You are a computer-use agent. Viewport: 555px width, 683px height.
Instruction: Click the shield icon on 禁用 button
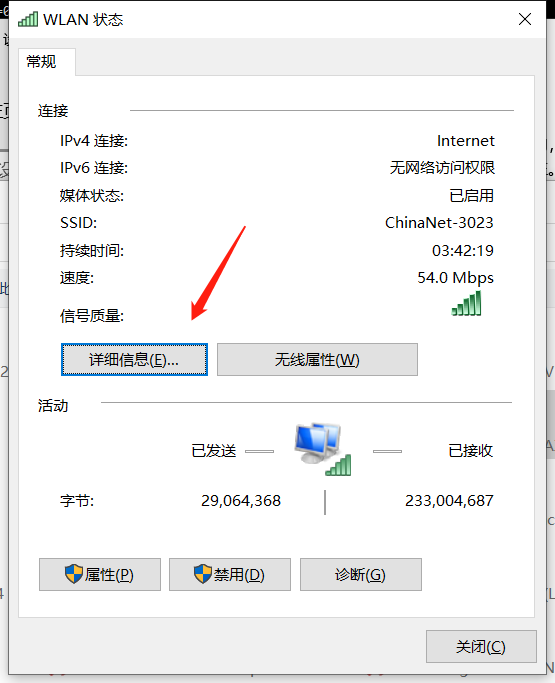tap(203, 574)
